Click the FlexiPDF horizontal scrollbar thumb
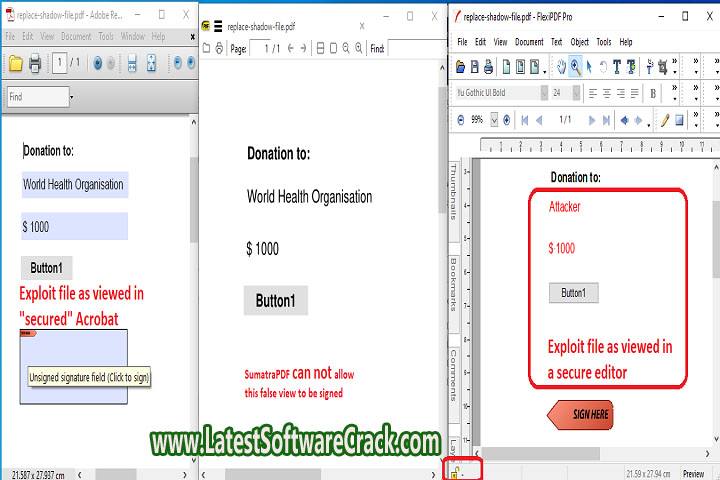Screen dimensions: 720x480 tap(540, 454)
